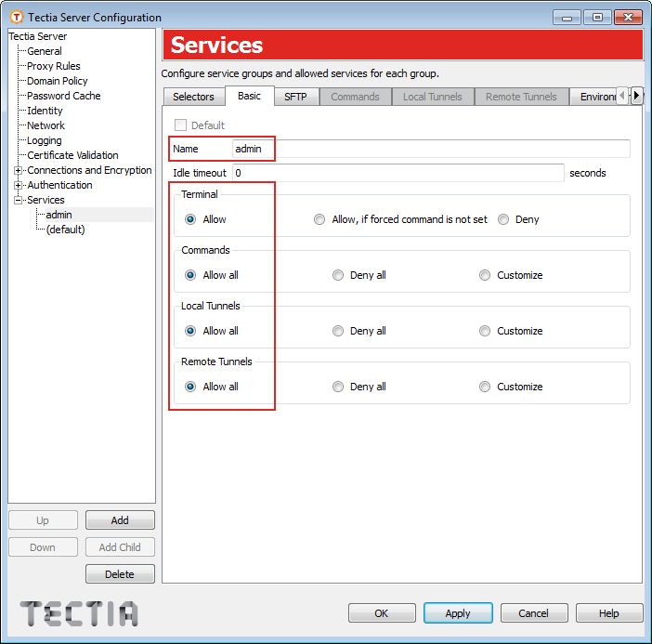
Task: Select Commands Customize option
Action: [485, 275]
